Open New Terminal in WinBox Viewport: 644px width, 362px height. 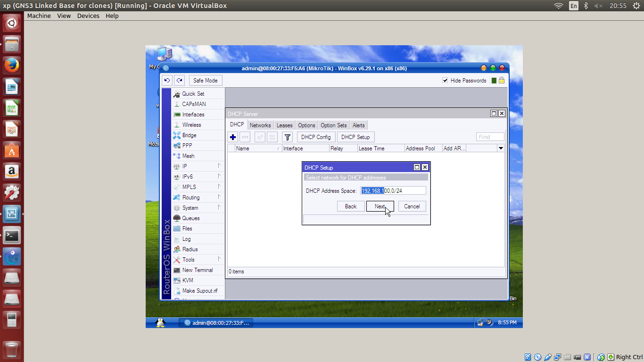(198, 270)
